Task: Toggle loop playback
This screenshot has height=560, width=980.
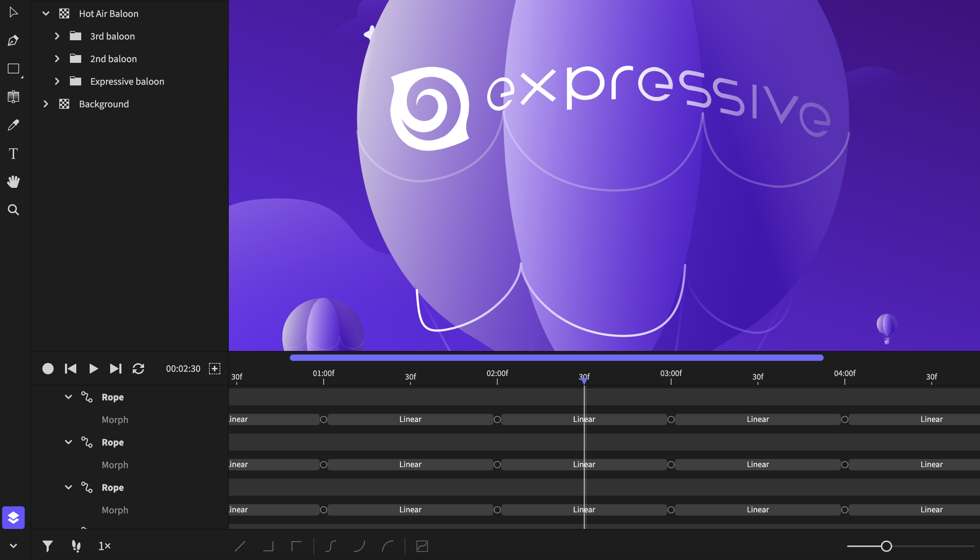Action: point(138,369)
